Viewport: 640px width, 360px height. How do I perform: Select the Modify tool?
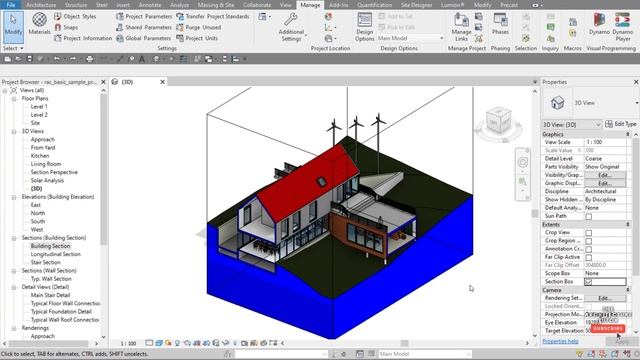point(13,26)
